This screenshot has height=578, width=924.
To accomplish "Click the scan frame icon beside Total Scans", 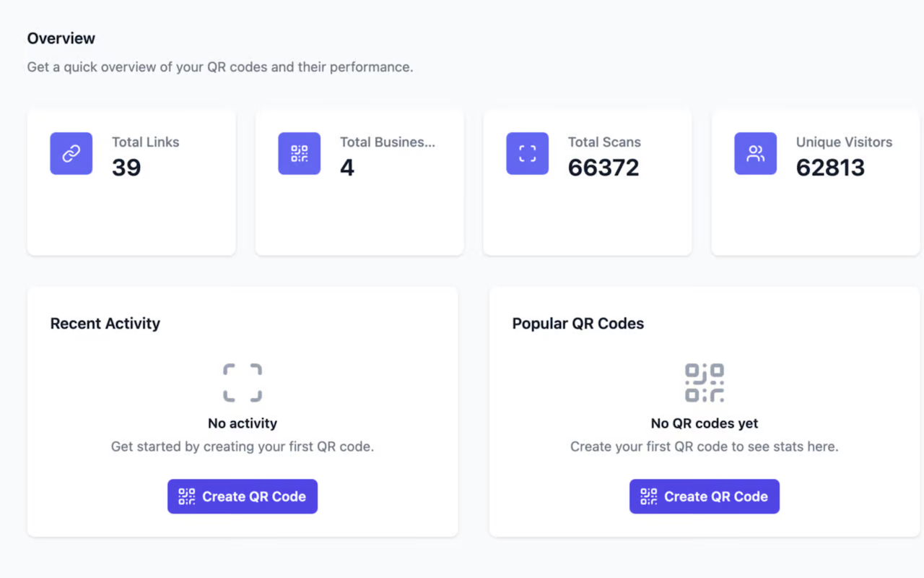I will click(x=527, y=153).
